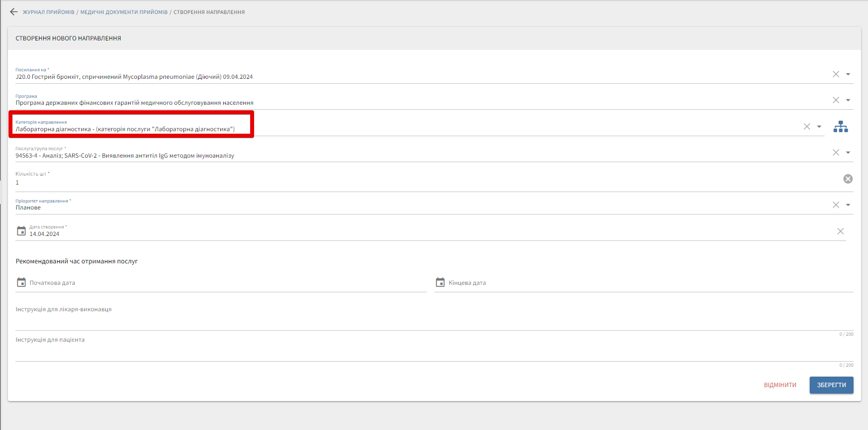Clear the Послуга/група послуг selection
The width and height of the screenshot is (868, 430).
point(836,153)
